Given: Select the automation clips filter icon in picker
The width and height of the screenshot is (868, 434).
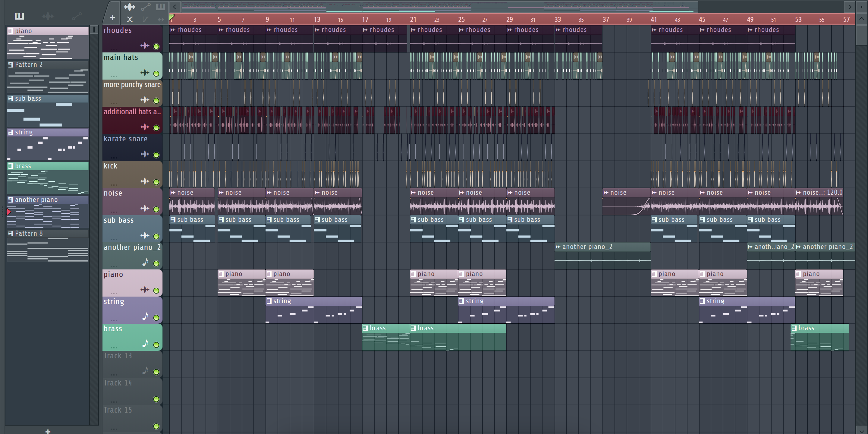Looking at the screenshot, I should (77, 16).
